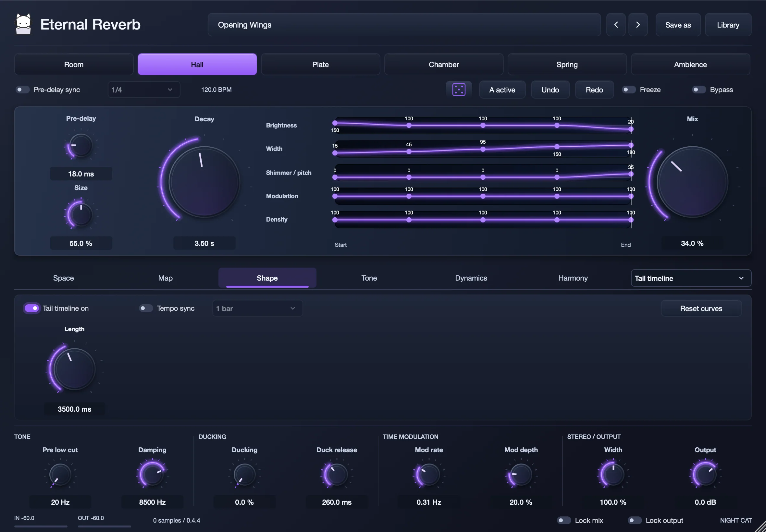Click the 120.0 BPM tempo value

pos(216,90)
